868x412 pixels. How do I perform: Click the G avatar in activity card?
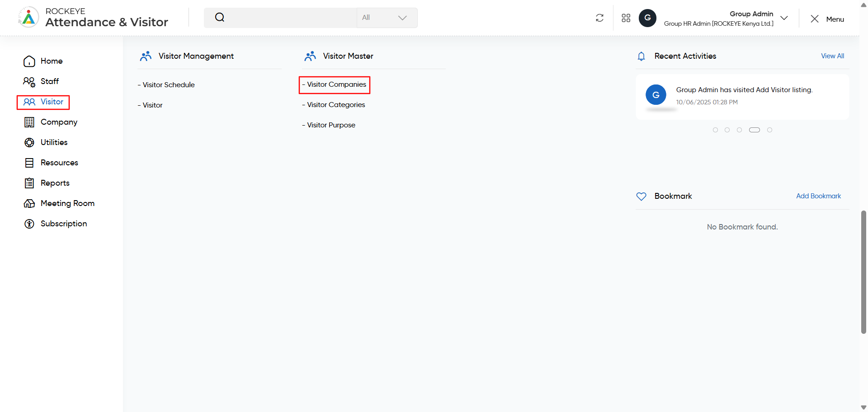coord(656,95)
